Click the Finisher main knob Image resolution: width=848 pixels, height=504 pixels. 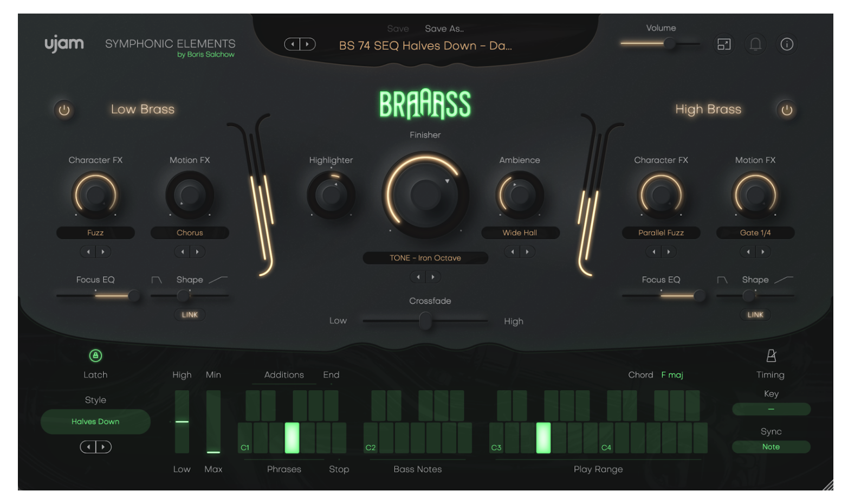tap(425, 195)
